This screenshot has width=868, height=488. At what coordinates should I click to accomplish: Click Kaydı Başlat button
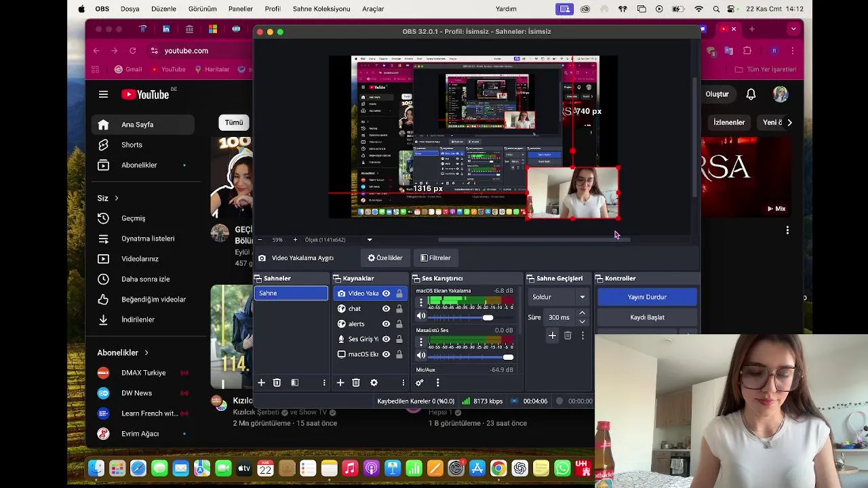click(x=647, y=317)
